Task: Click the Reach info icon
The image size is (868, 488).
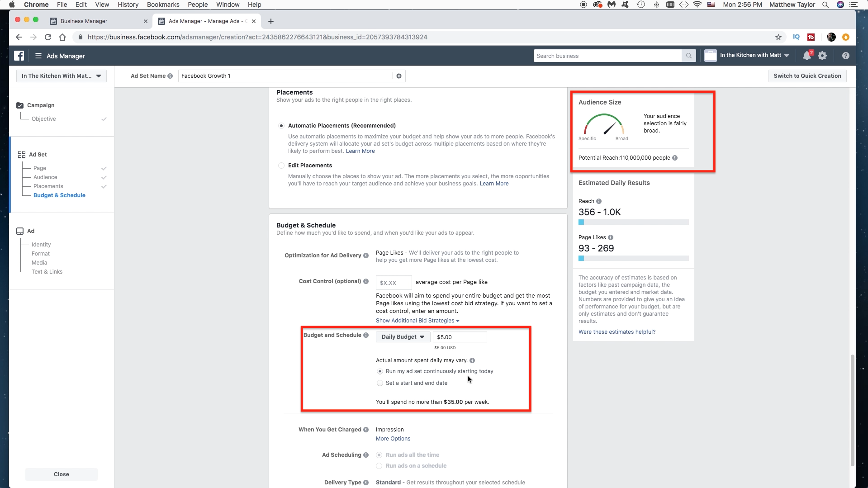Action: (599, 201)
